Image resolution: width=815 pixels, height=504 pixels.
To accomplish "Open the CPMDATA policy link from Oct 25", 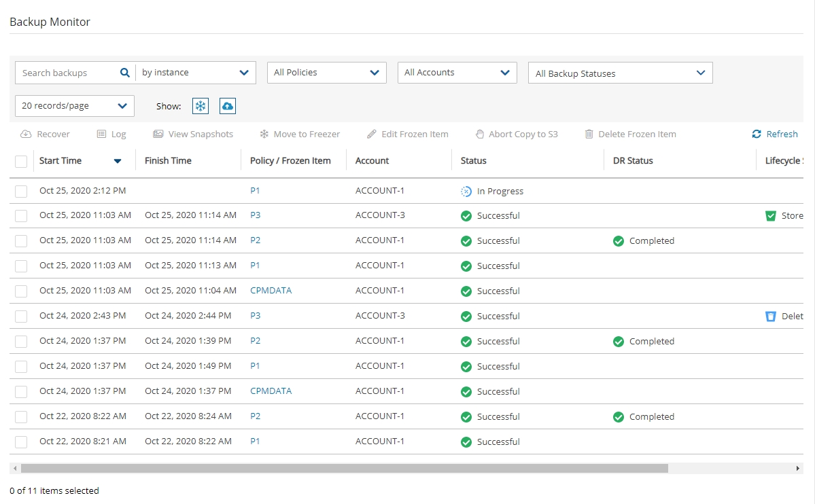I will 271,291.
